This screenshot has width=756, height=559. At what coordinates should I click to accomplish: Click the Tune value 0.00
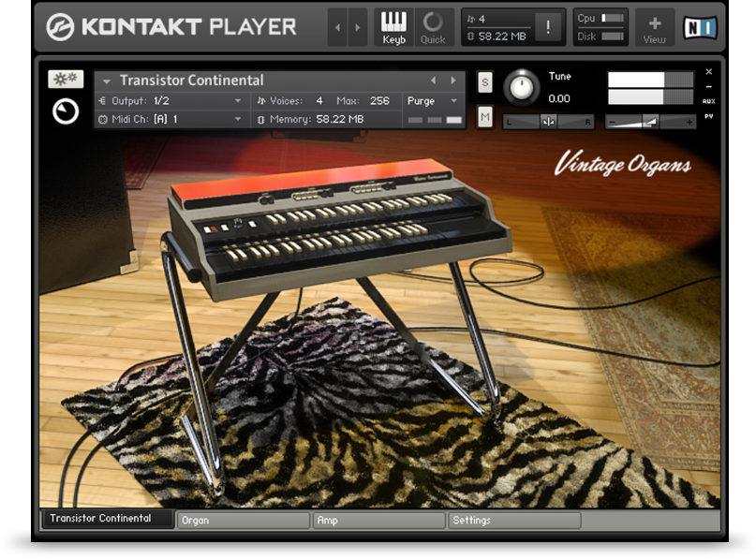point(559,99)
